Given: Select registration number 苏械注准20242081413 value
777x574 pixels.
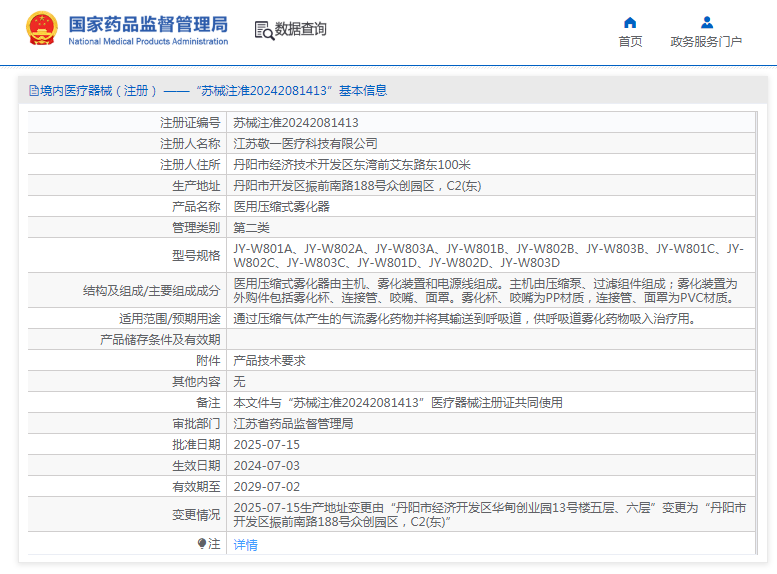Looking at the screenshot, I should click(296, 123).
